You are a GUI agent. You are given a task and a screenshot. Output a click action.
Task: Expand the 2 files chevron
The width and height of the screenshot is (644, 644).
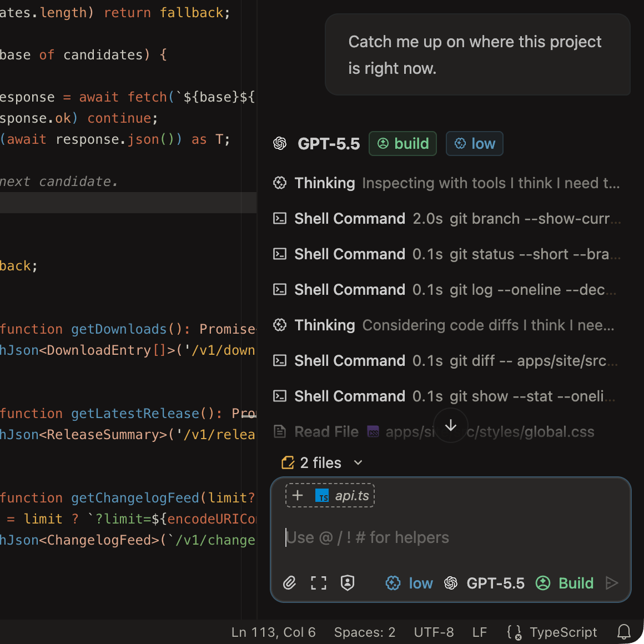coord(358,463)
